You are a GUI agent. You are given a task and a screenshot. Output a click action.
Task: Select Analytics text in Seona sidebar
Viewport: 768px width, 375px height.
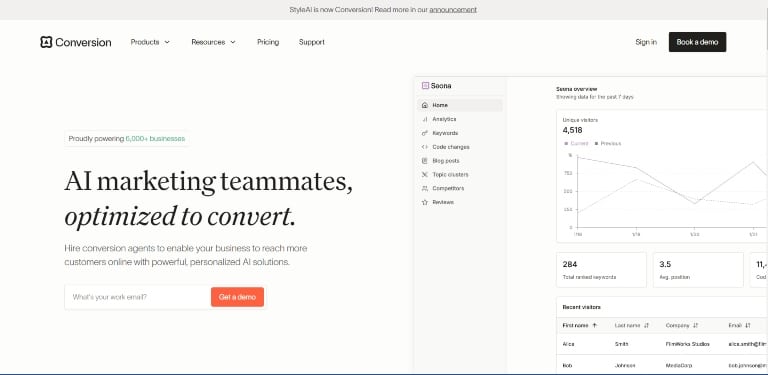444,119
